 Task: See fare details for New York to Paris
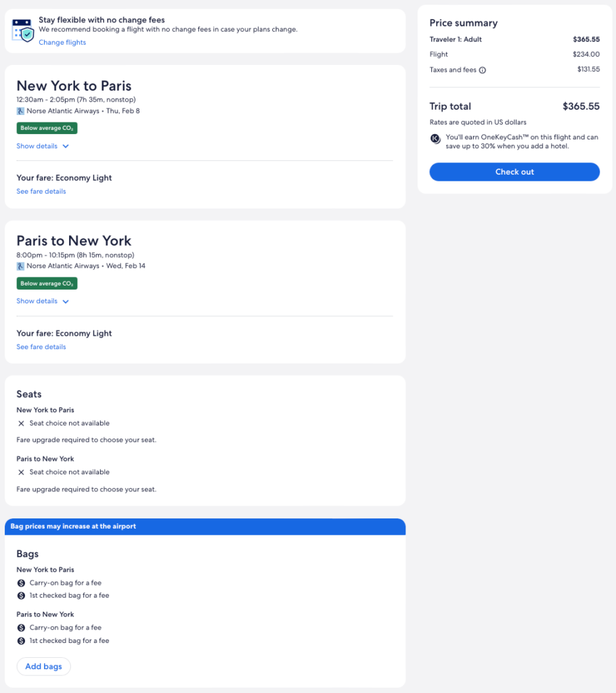(x=41, y=192)
